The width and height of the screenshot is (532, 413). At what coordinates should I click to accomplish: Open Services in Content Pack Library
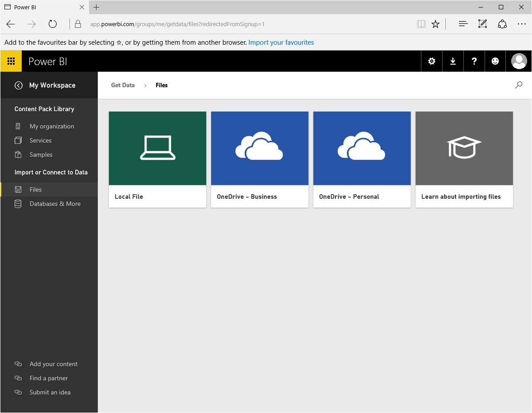(40, 140)
